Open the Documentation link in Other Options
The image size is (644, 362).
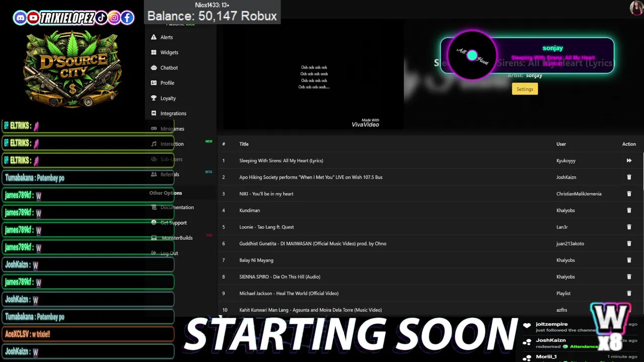click(177, 207)
